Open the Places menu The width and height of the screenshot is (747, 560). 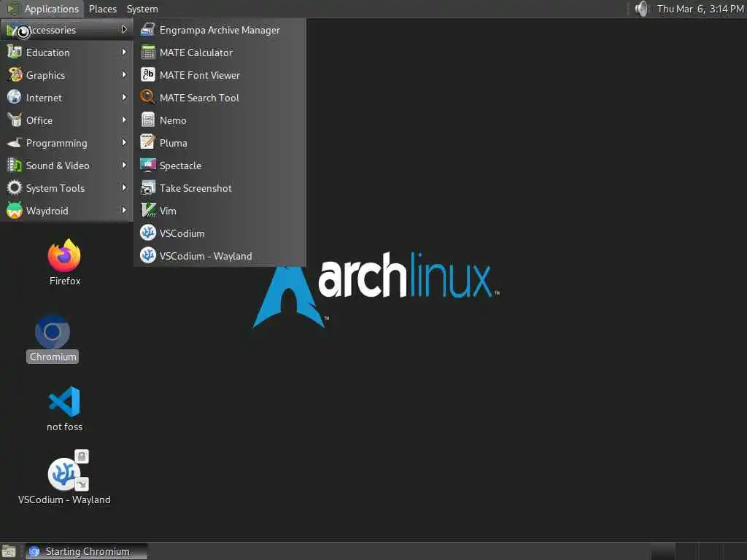click(102, 9)
